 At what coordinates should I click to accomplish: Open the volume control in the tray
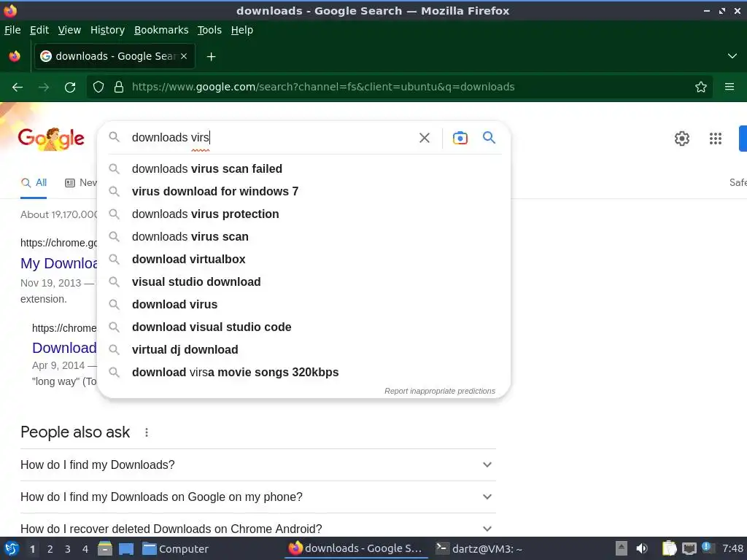[642, 548]
